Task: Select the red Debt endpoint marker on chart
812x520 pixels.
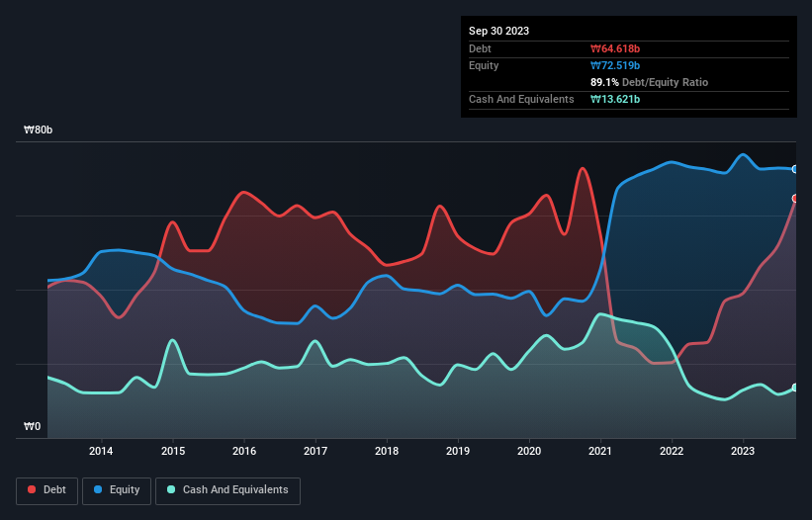Action: pyautogui.click(x=795, y=199)
